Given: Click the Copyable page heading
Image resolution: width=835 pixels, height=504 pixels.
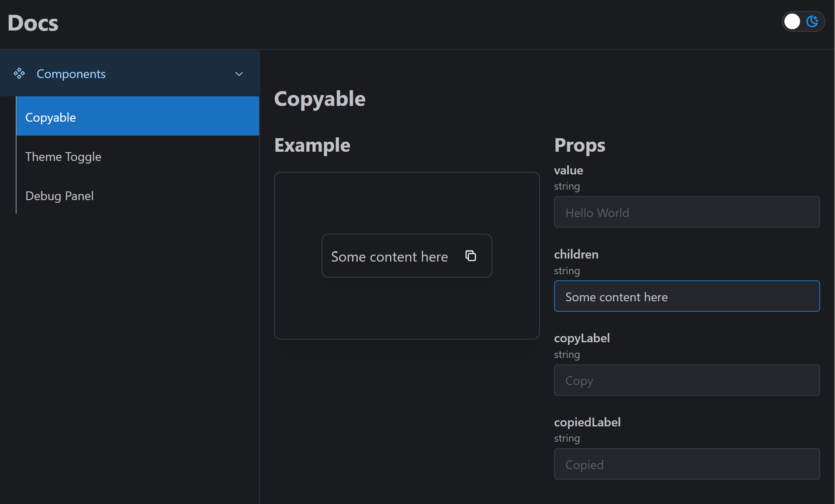Looking at the screenshot, I should coord(320,99).
